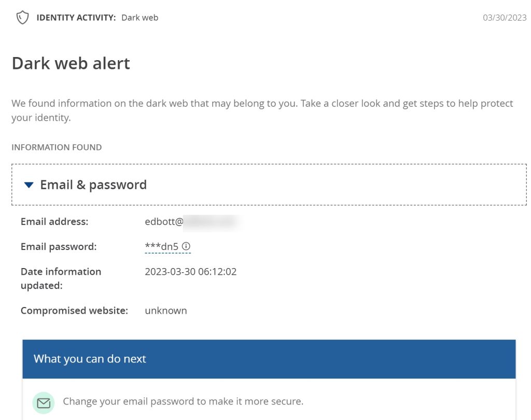
Task: Click the green envelope icon
Action: click(44, 402)
